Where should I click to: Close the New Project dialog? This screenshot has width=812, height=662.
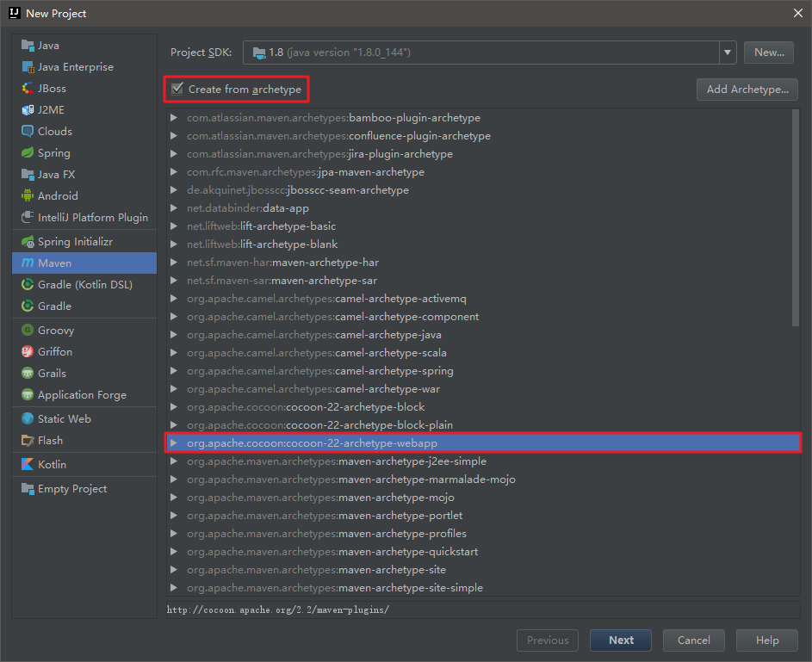click(798, 13)
